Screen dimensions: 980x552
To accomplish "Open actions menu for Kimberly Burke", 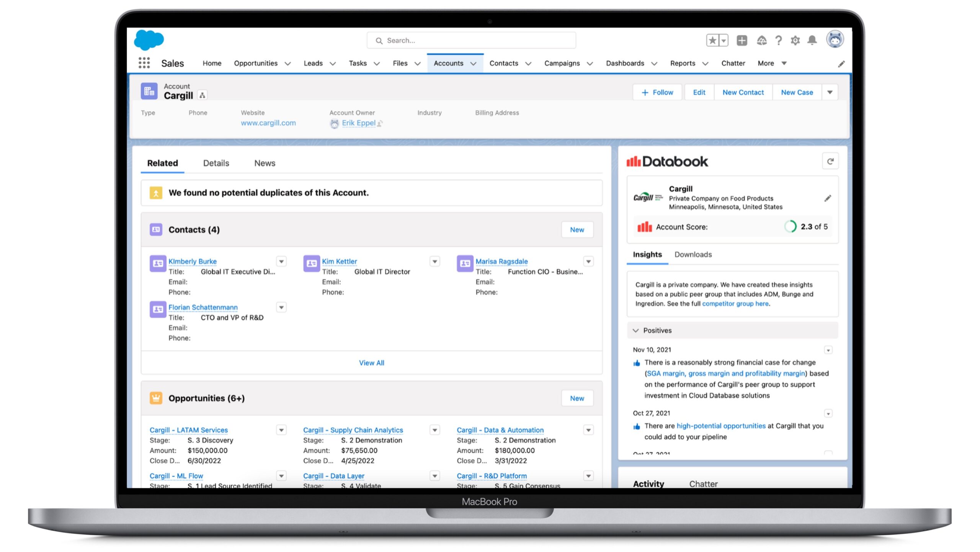I will (x=281, y=261).
